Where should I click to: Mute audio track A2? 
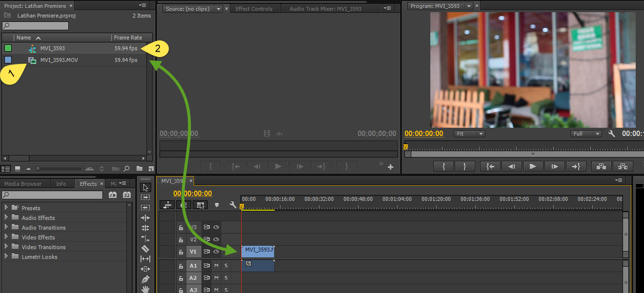click(216, 278)
